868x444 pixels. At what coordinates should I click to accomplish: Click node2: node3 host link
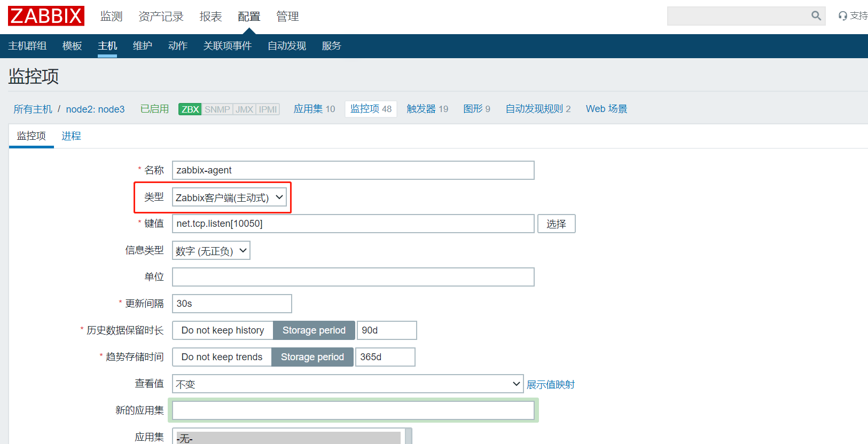[95, 109]
